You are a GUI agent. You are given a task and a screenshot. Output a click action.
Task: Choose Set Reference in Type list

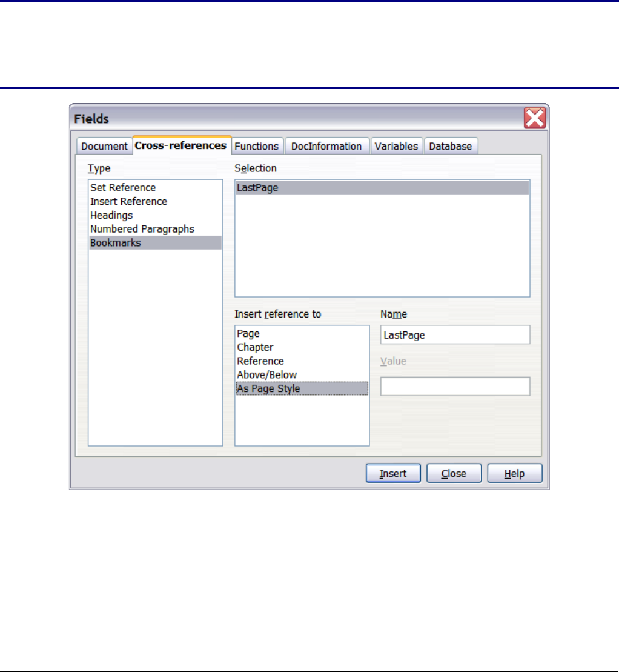155,188
